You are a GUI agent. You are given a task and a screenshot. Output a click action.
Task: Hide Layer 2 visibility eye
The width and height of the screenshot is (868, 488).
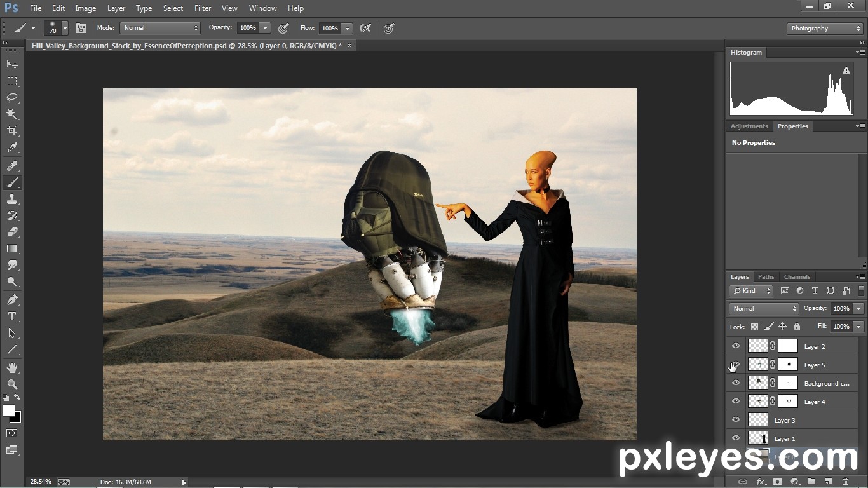[736, 346]
